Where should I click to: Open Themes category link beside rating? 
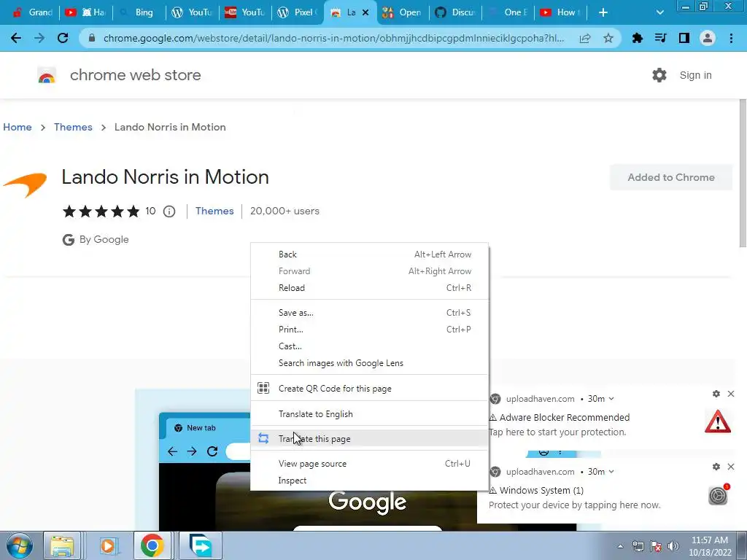tap(214, 211)
